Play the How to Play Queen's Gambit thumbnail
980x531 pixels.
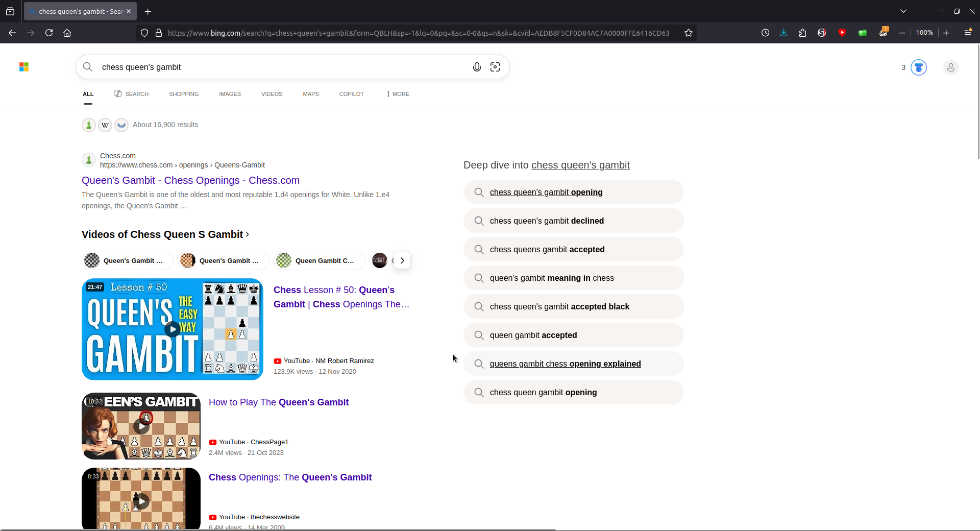point(141,426)
